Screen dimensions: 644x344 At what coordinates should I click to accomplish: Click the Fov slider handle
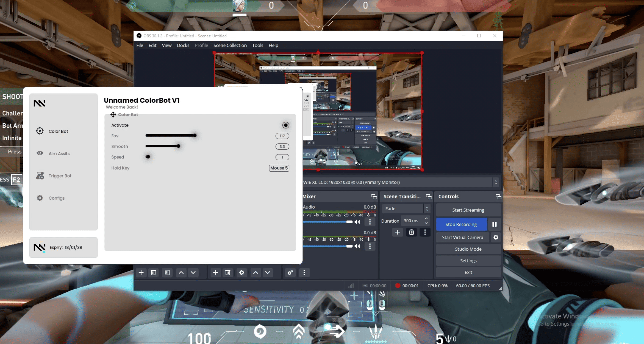coord(195,135)
